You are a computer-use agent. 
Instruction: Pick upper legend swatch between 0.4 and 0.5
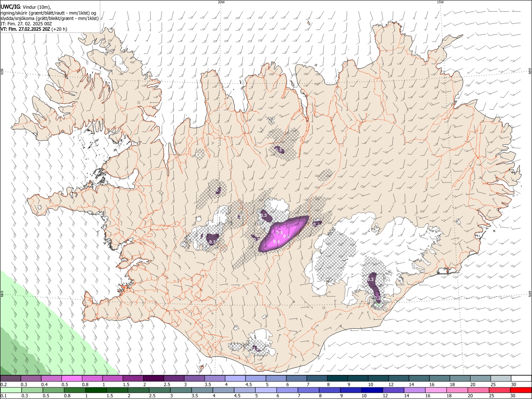click(x=52, y=379)
